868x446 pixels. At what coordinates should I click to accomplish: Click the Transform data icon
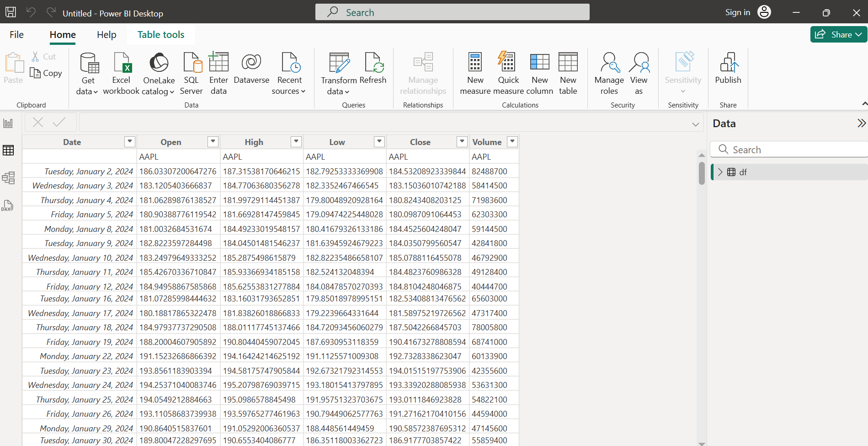(x=339, y=63)
